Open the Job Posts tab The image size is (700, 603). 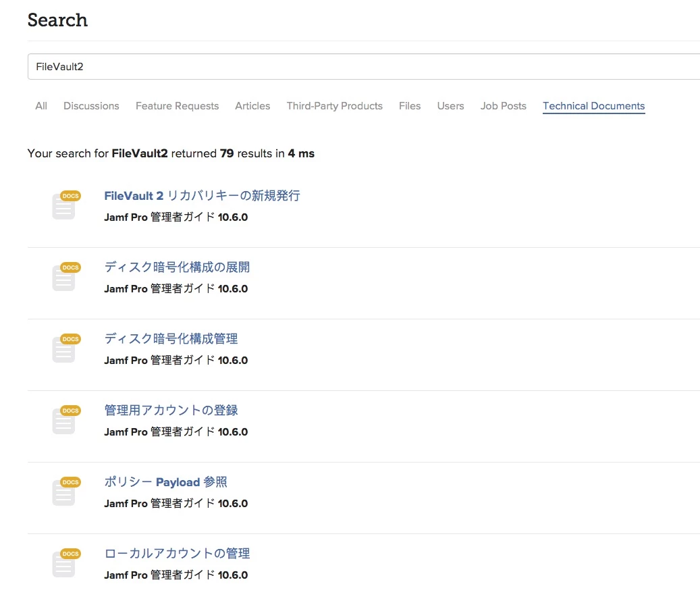pyautogui.click(x=503, y=106)
